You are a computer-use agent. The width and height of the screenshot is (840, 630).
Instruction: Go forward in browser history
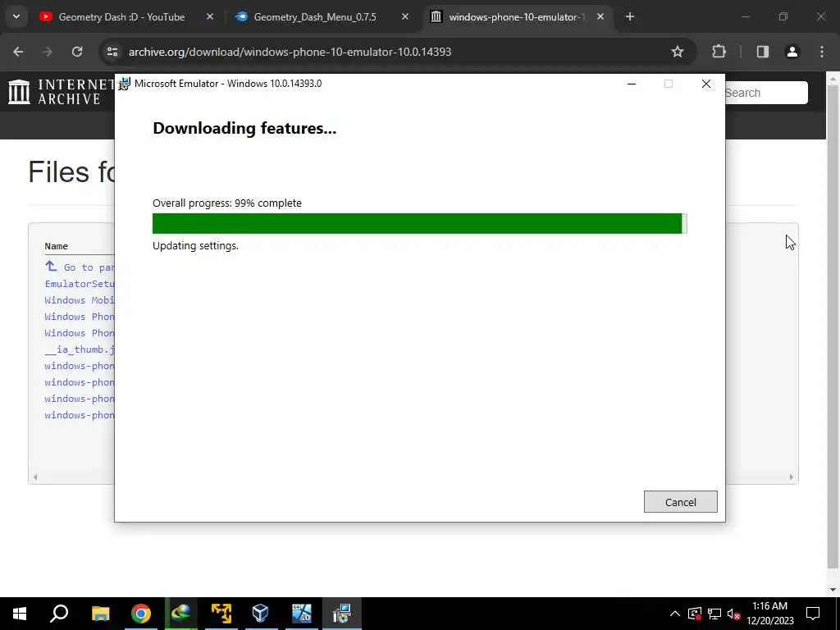coord(48,52)
